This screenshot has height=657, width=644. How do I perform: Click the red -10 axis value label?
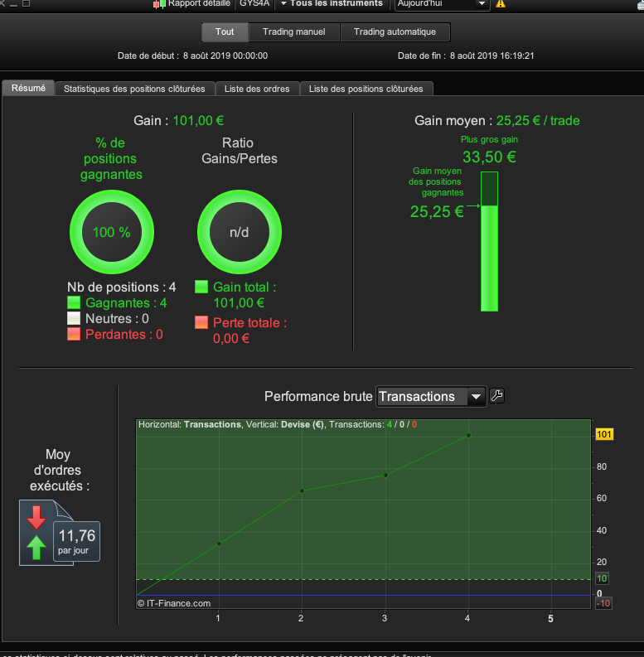(603, 603)
